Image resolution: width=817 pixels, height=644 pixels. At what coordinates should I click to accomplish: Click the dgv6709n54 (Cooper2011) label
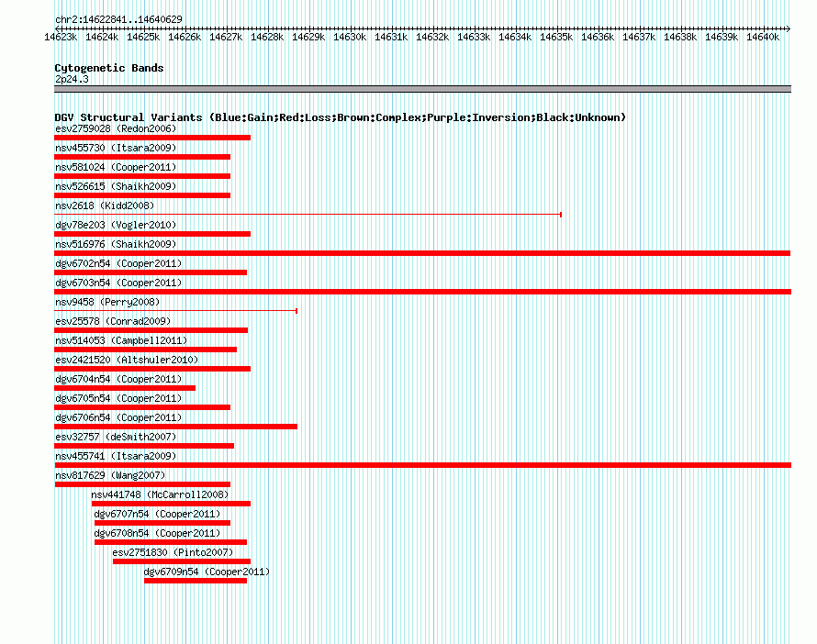[207, 572]
